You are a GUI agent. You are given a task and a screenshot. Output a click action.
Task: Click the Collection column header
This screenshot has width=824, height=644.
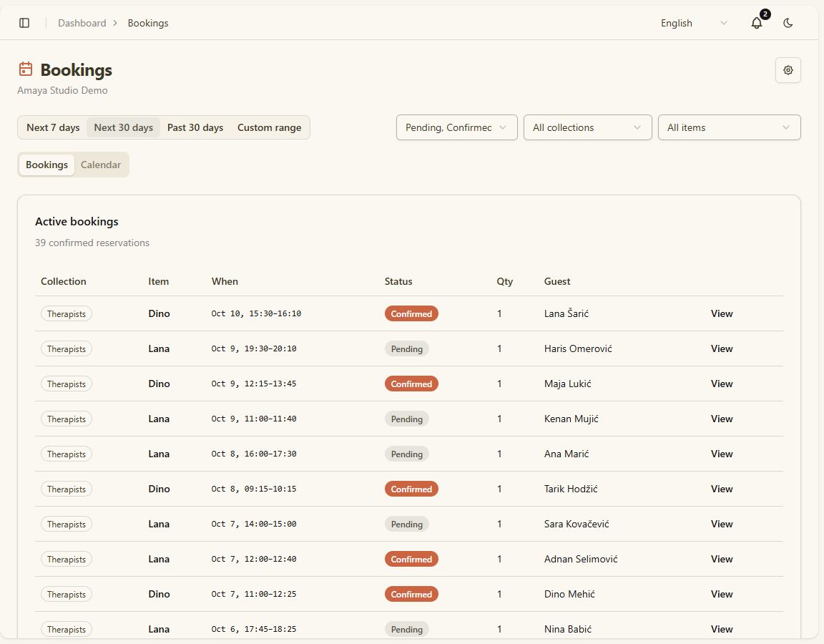[64, 281]
